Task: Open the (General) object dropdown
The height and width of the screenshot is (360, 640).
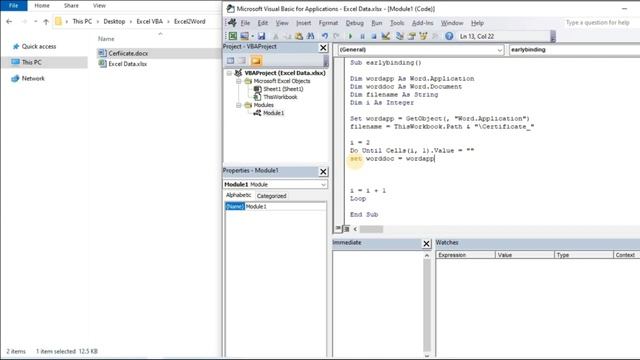Action: coord(500,50)
